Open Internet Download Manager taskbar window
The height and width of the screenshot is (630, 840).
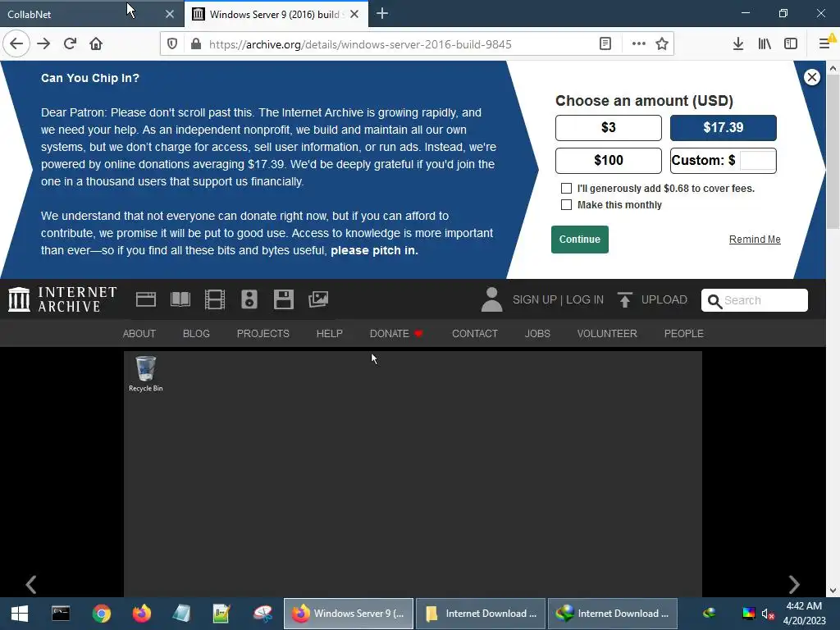612,614
